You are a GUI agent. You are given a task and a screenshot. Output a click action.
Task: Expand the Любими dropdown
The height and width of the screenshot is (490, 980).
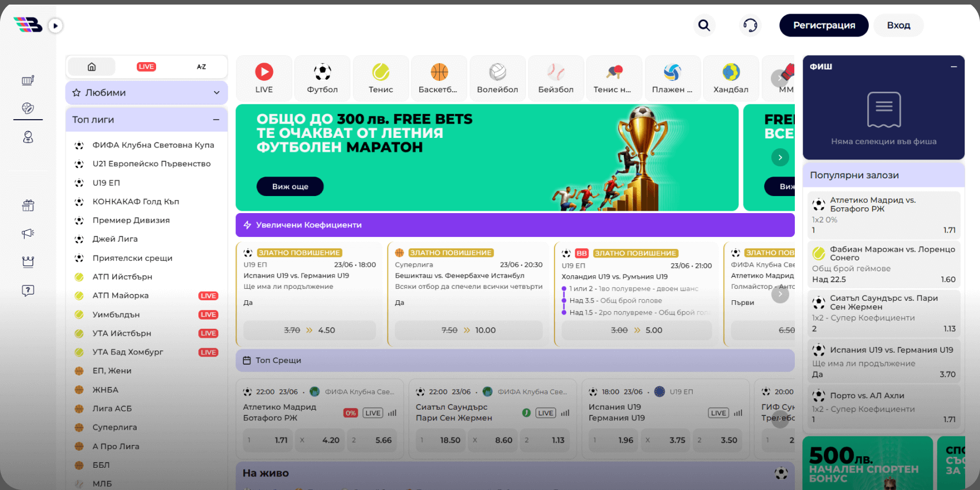tap(217, 93)
